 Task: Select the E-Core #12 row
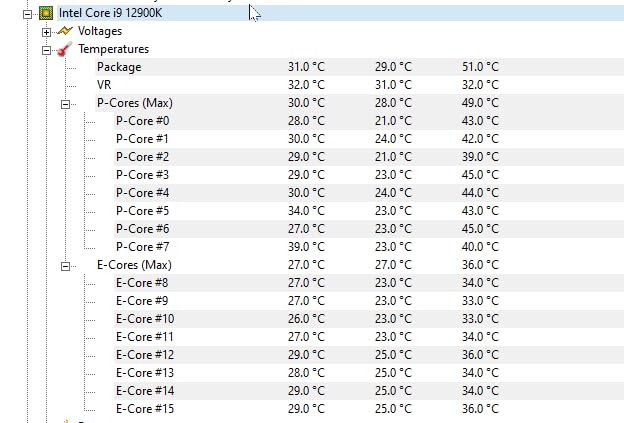pos(369,355)
